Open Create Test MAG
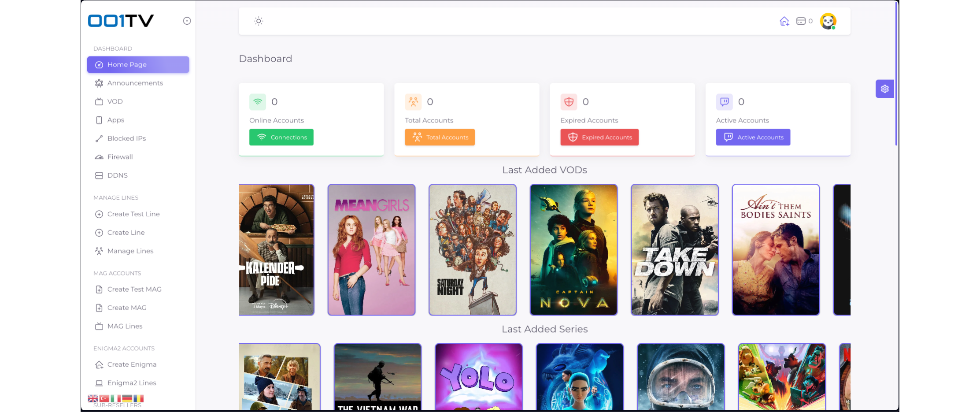This screenshot has width=980, height=412. coord(138,290)
